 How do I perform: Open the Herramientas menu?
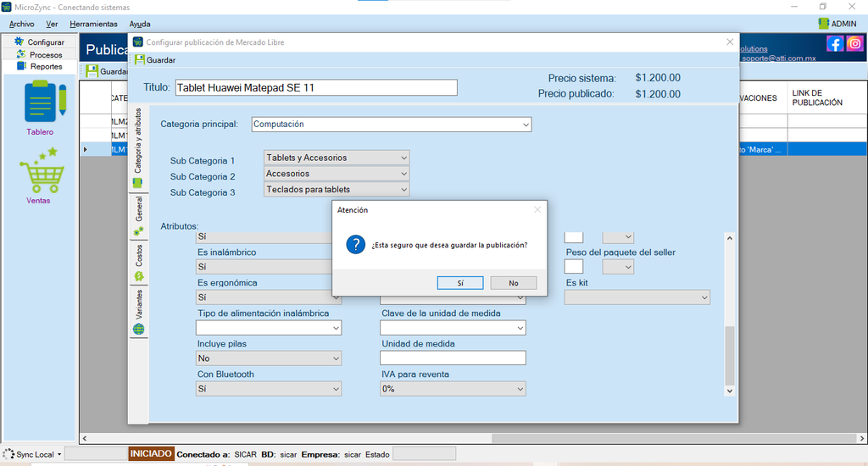[x=93, y=24]
